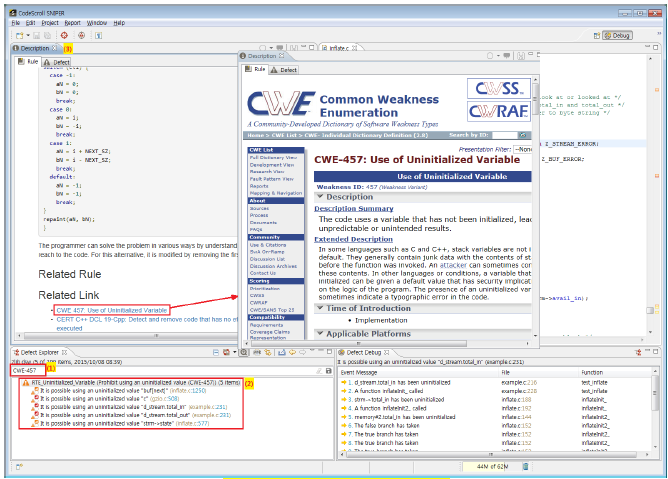Follow the 'attacker' hyperlink in the description

click(x=453, y=265)
